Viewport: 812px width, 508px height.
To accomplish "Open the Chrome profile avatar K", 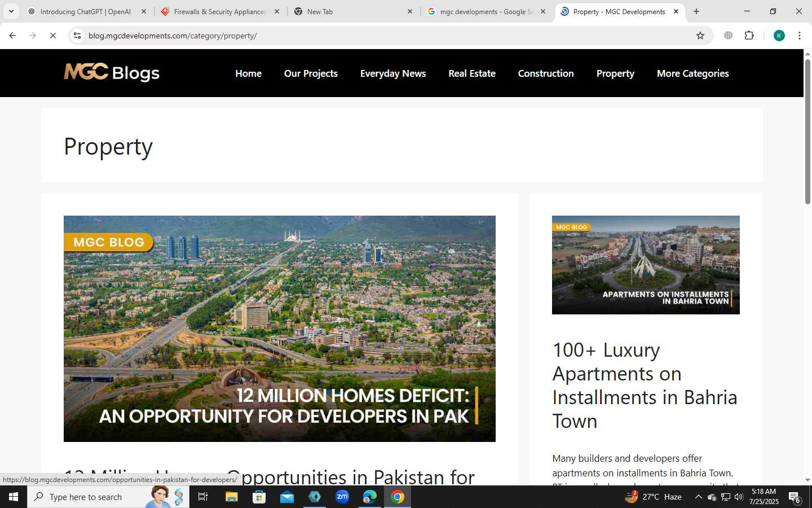I will click(779, 36).
